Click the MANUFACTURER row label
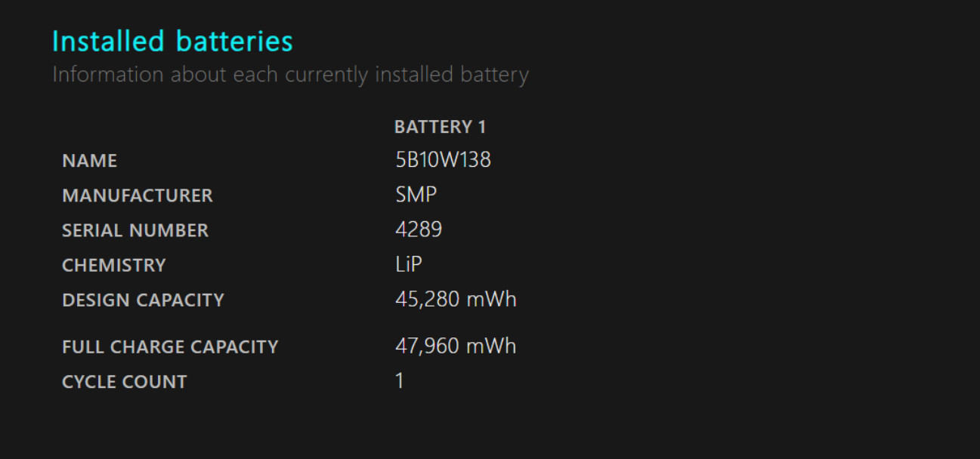Screen dimensions: 980x459 138,196
